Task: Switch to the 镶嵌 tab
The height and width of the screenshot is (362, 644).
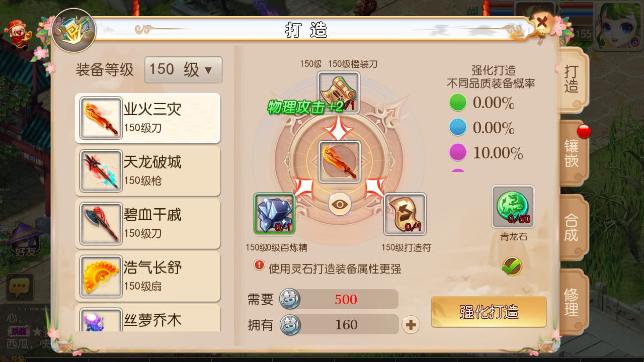Action: [x=572, y=153]
